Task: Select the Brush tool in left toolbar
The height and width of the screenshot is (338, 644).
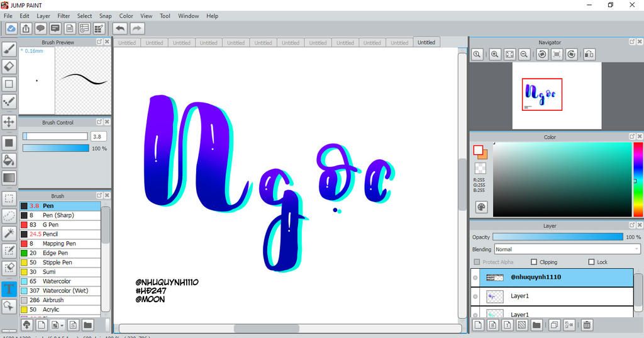Action: coord(9,49)
